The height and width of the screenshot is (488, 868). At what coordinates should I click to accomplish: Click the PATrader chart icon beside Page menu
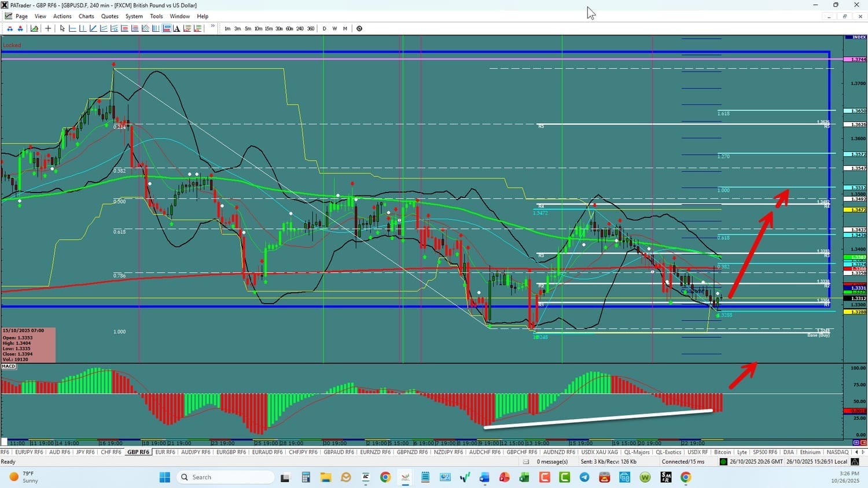8,16
